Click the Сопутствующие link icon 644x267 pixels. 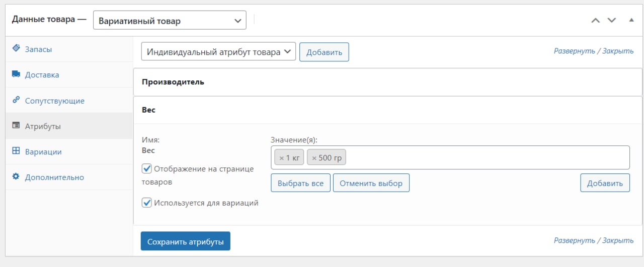(x=16, y=100)
